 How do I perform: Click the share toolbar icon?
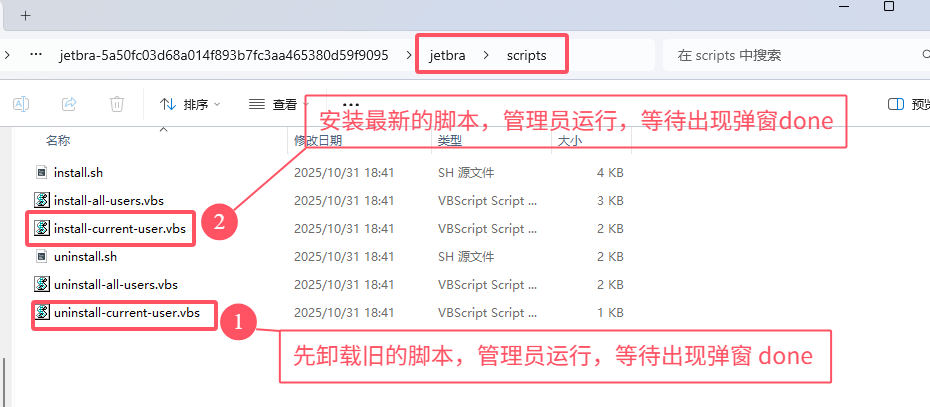69,104
